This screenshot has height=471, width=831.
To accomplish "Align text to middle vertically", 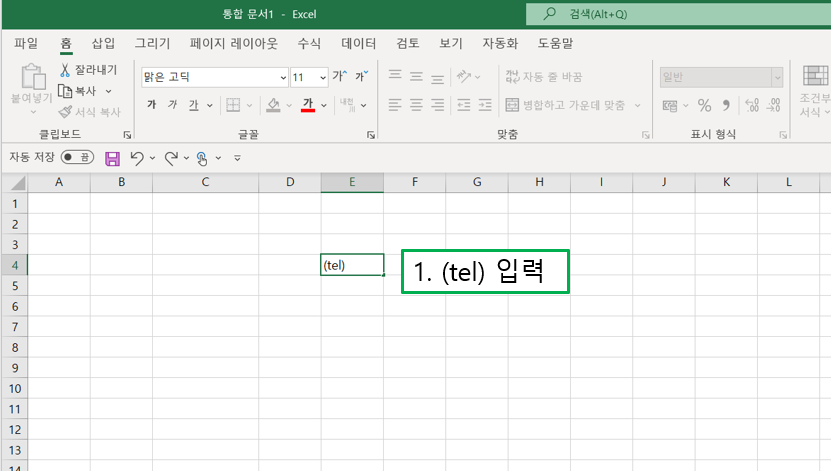I will (x=416, y=76).
